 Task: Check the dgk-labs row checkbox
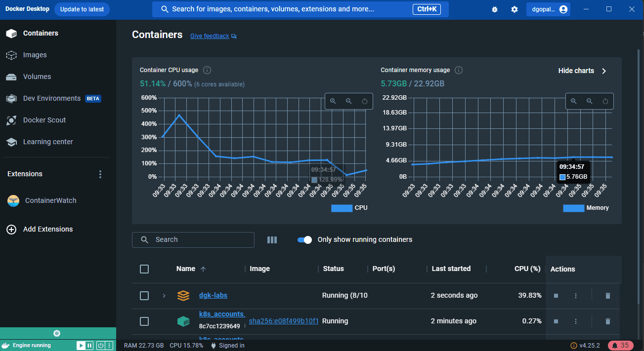[144, 296]
